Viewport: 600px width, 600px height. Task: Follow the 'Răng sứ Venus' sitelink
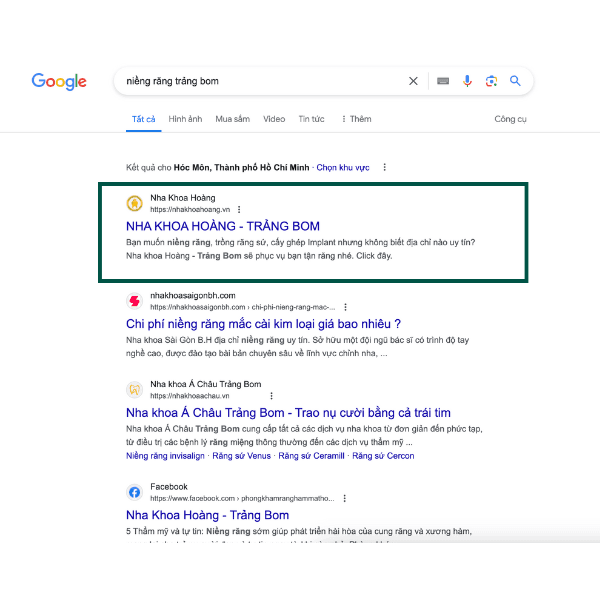(x=241, y=456)
